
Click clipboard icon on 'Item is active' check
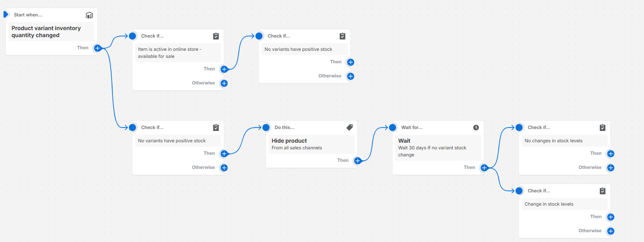[x=216, y=36]
